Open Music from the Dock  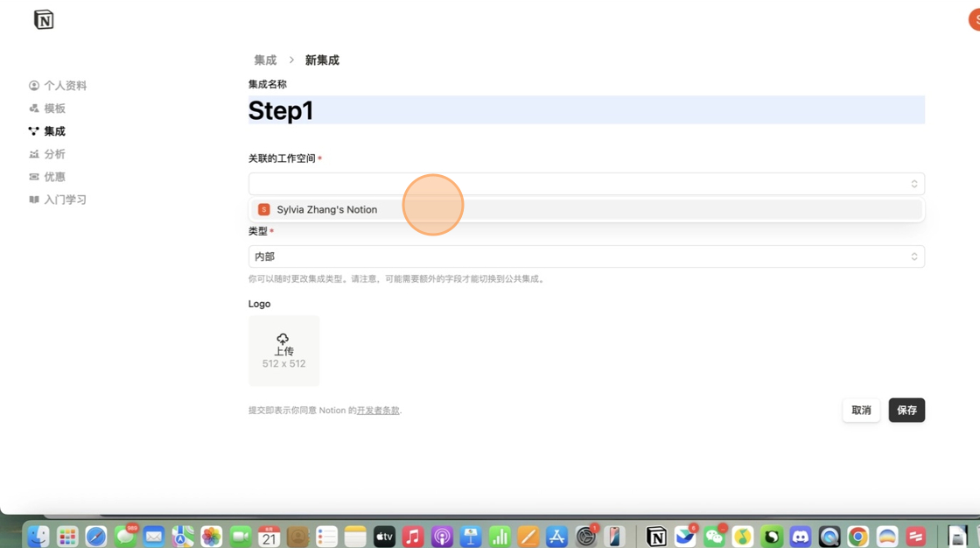pyautogui.click(x=413, y=536)
